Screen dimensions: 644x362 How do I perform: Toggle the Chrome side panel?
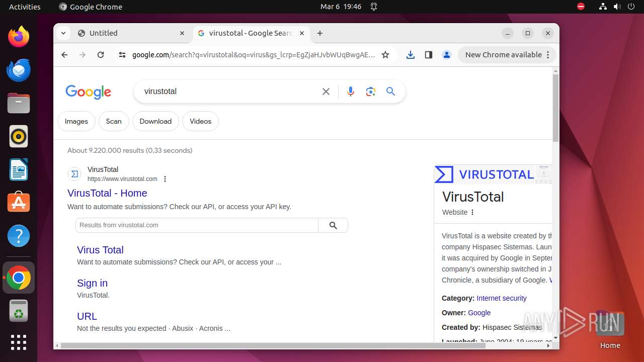[429, 55]
